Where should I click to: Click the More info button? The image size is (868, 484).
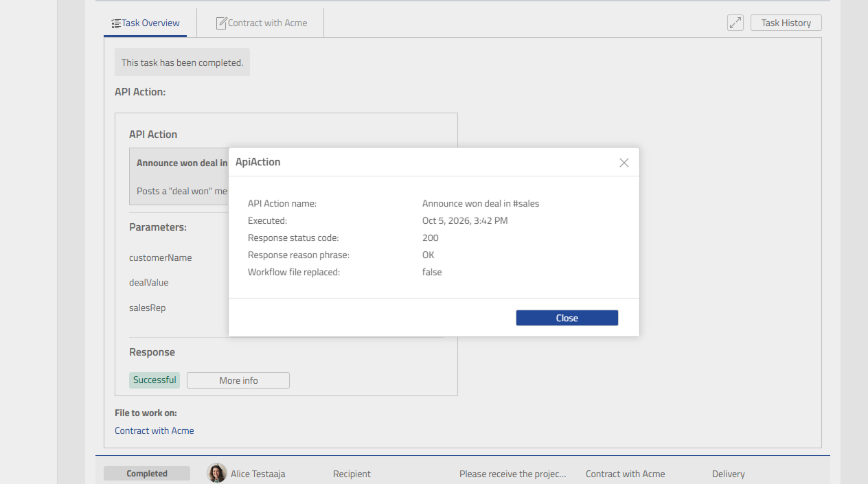(x=238, y=380)
